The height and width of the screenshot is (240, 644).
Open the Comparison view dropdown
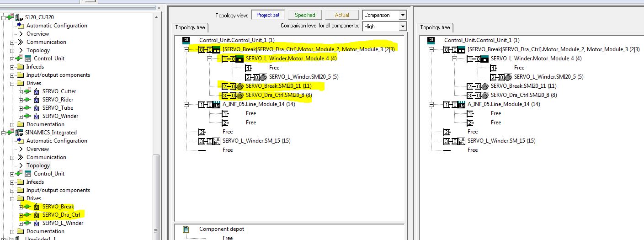pos(402,15)
